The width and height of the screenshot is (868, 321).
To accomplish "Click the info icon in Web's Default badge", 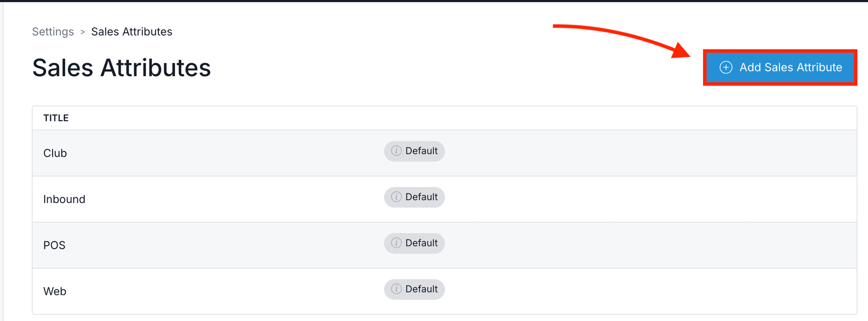I will (396, 289).
